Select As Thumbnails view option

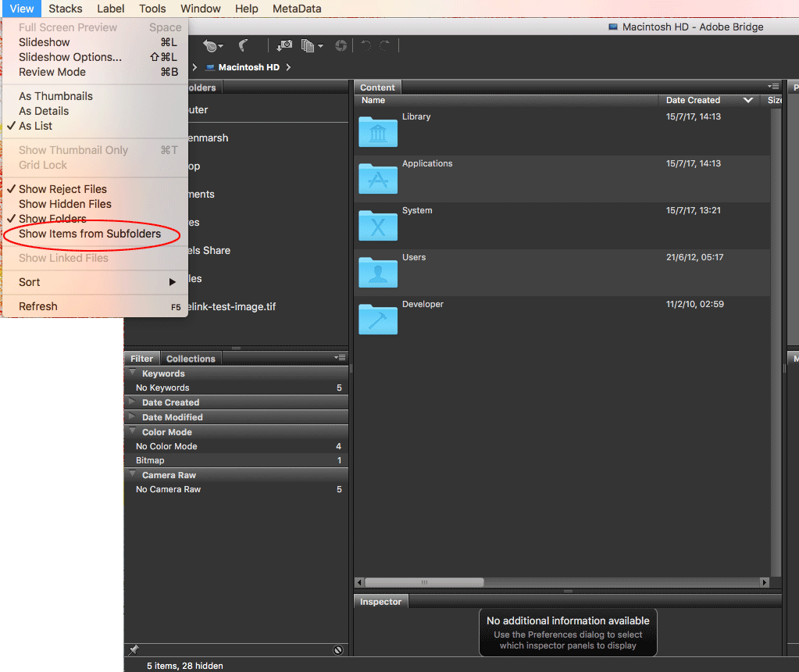pos(95,96)
